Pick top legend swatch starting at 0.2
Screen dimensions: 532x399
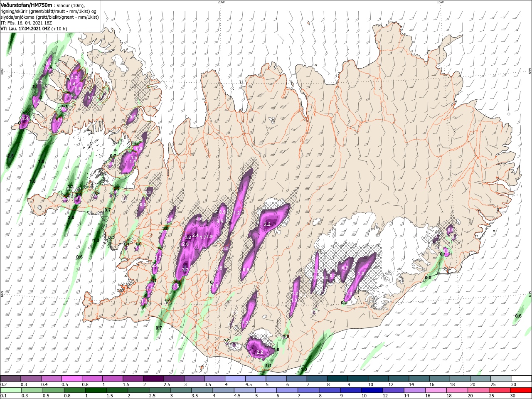10,379
